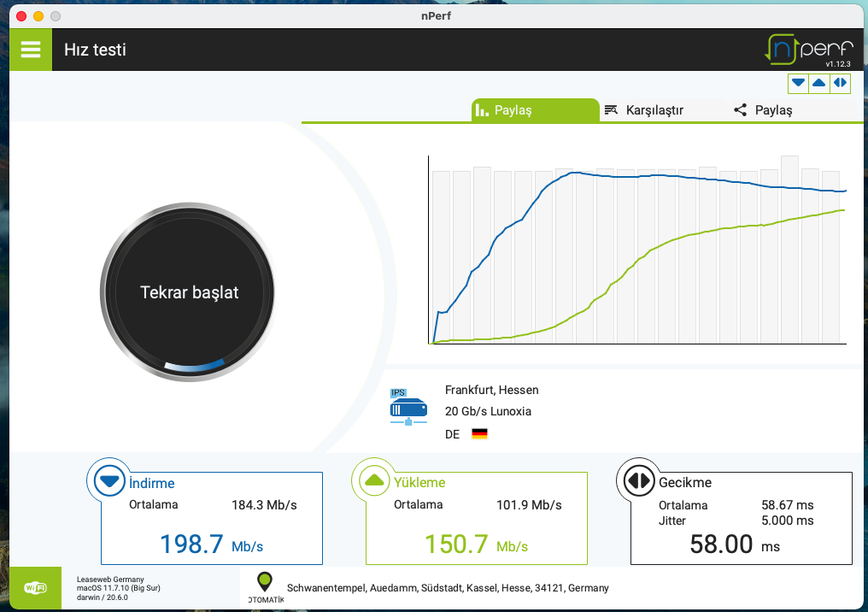868x612 pixels.
Task: Click the Hız testi page title
Action: 95,50
